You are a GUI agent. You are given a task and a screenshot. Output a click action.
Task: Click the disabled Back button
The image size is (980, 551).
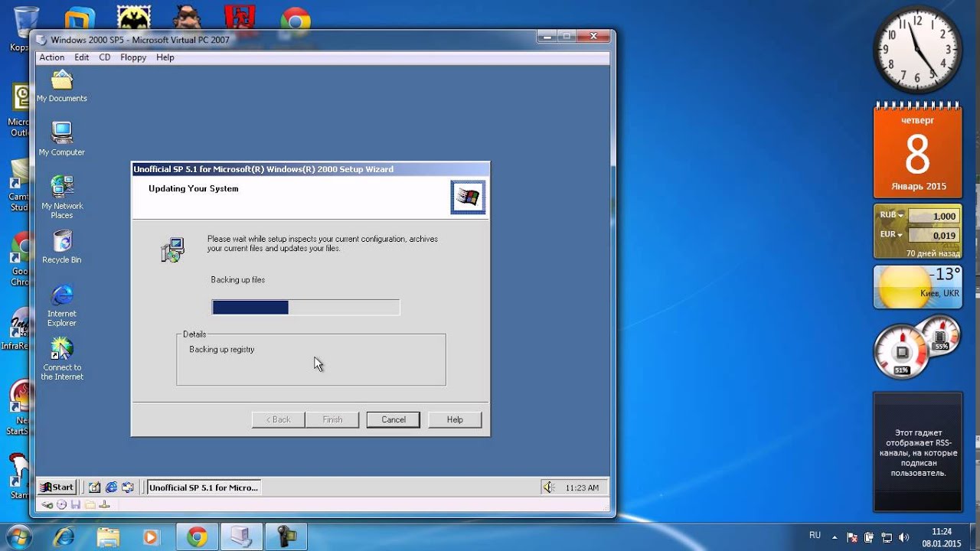(279, 419)
